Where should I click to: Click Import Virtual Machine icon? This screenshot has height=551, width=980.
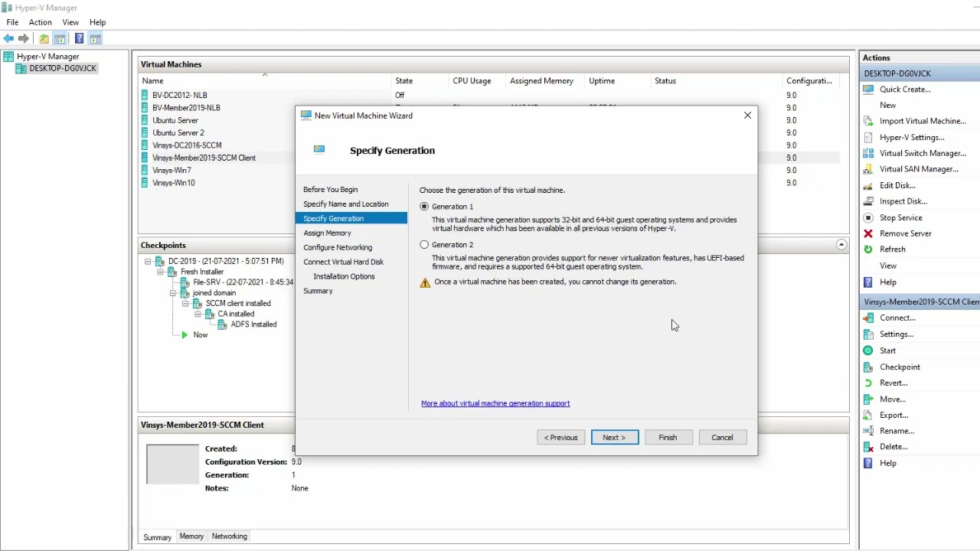click(868, 121)
